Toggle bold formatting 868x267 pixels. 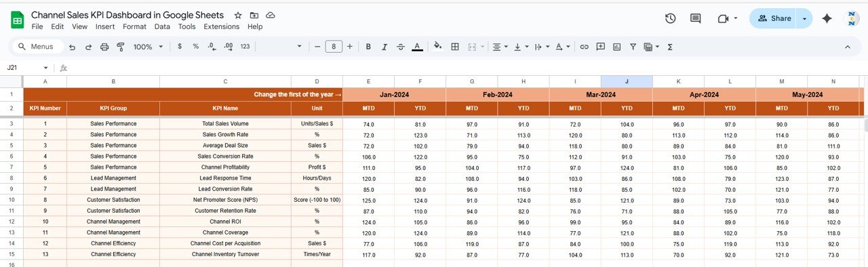368,47
